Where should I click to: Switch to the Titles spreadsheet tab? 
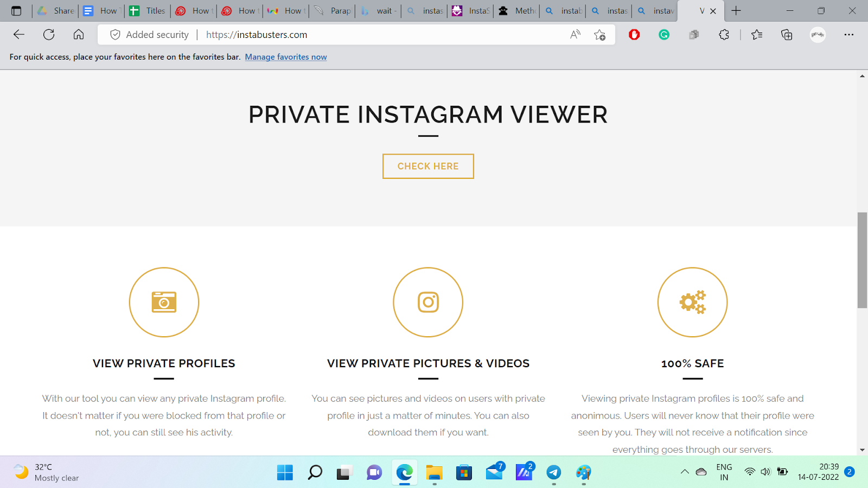tap(148, 11)
